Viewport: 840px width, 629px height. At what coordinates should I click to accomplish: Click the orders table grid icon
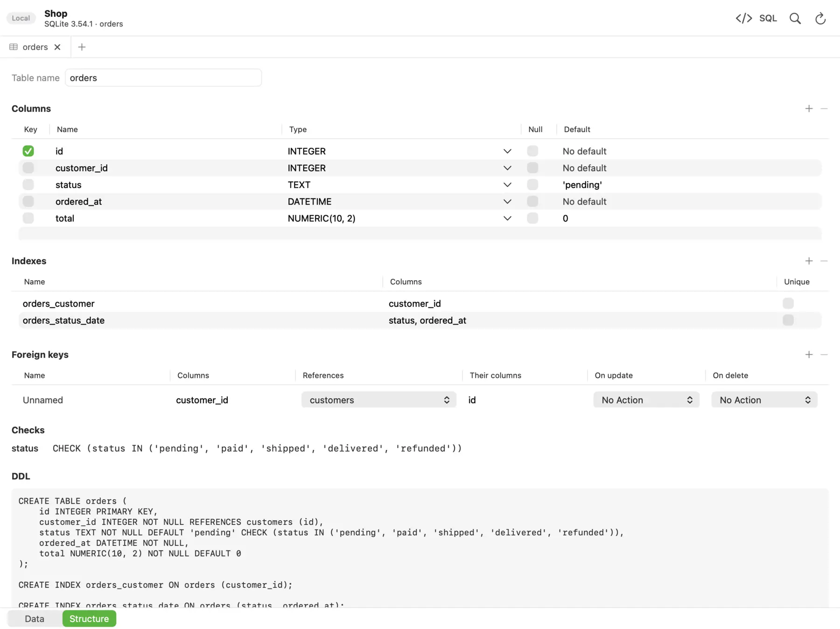[14, 47]
